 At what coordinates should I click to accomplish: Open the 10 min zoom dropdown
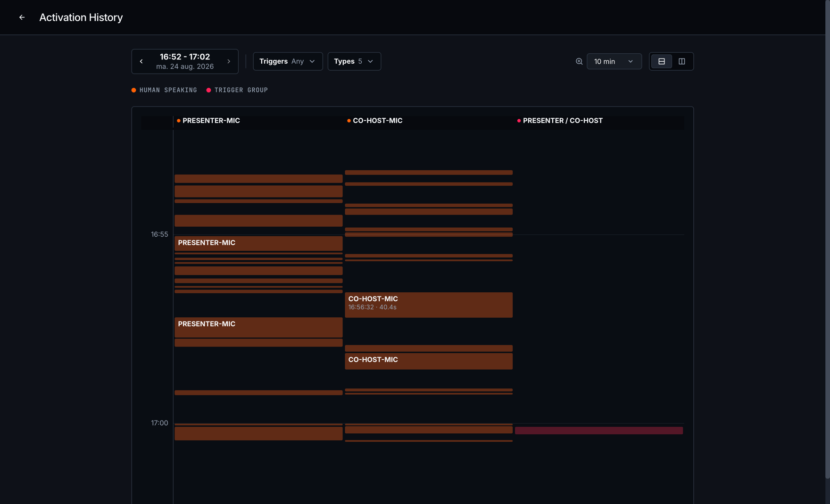click(x=614, y=61)
